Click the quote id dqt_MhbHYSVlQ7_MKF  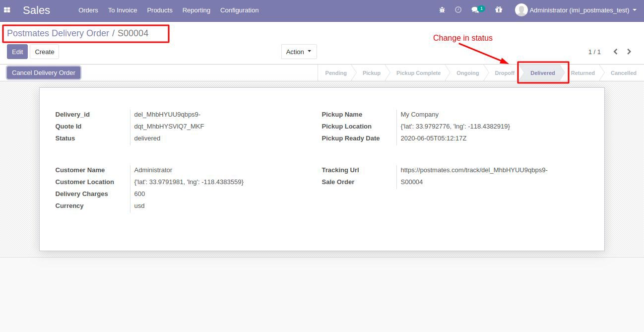coord(169,127)
